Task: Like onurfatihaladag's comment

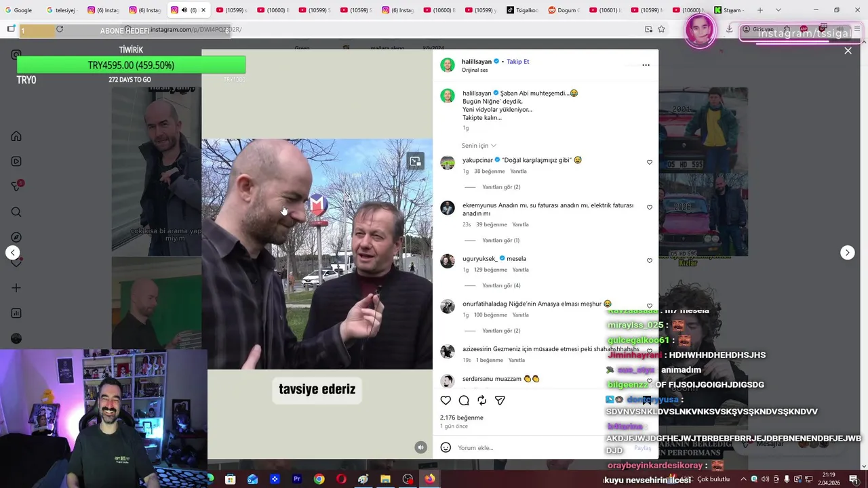Action: click(650, 306)
